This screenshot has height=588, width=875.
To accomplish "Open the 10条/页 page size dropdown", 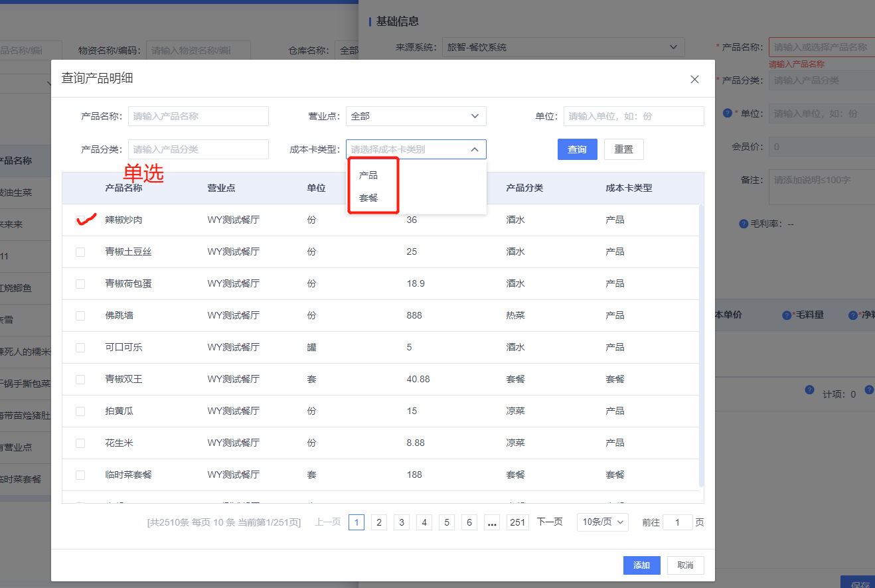I will 602,522.
